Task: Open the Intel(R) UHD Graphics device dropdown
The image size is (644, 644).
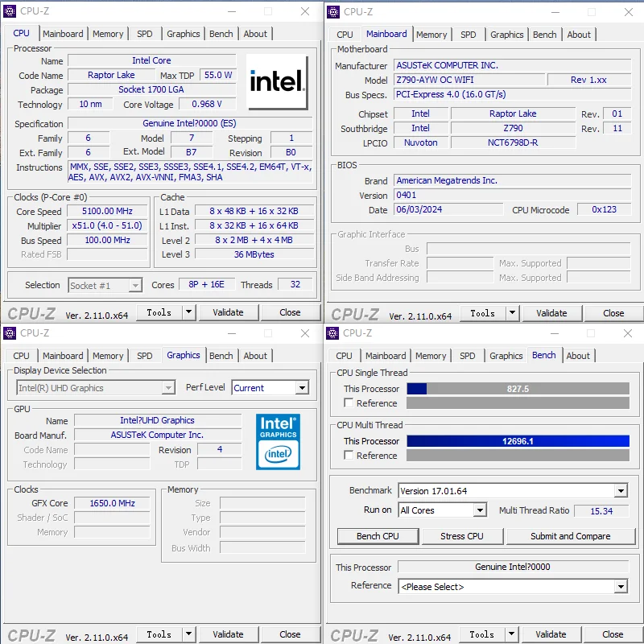Action: coord(96,387)
